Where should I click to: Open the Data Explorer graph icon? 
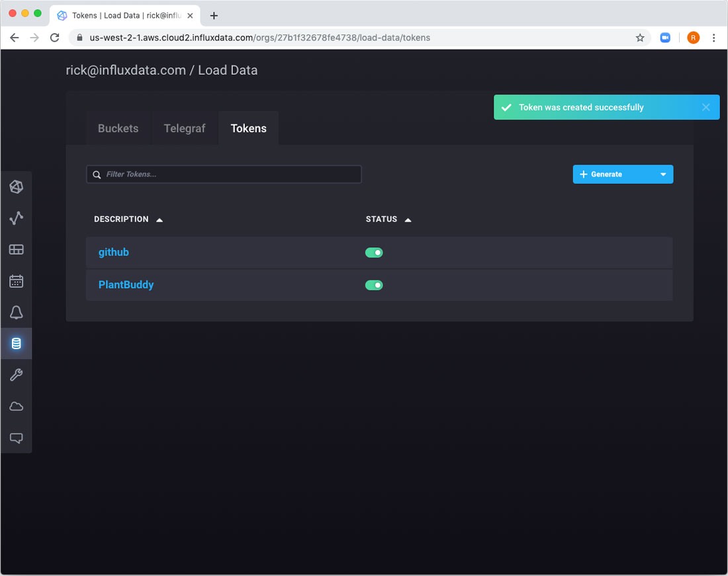(x=17, y=218)
